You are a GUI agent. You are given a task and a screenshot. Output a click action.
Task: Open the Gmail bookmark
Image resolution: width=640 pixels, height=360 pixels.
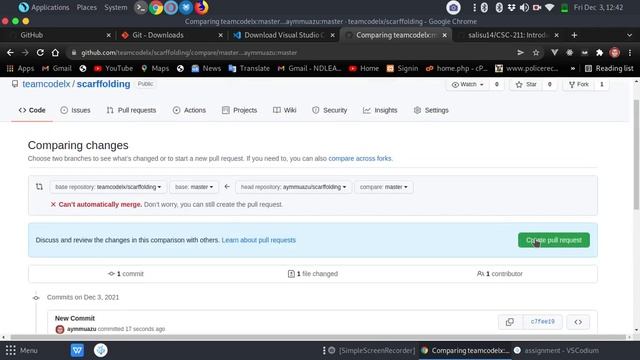pos(57,68)
